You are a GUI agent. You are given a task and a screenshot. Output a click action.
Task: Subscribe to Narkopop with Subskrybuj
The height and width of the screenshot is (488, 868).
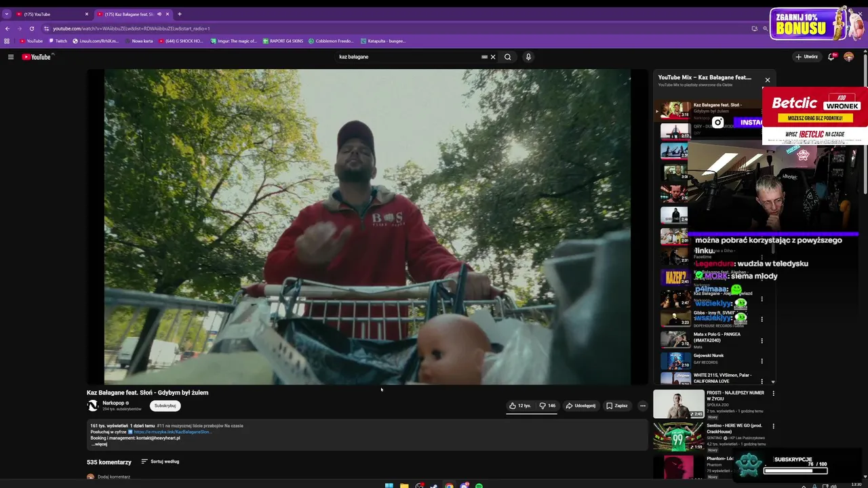pyautogui.click(x=165, y=406)
